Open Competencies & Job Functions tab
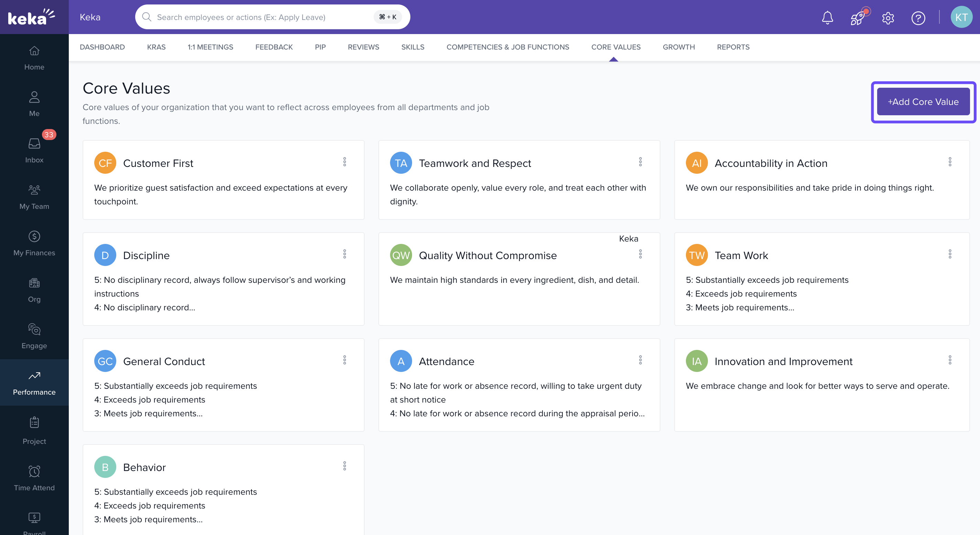 point(507,47)
